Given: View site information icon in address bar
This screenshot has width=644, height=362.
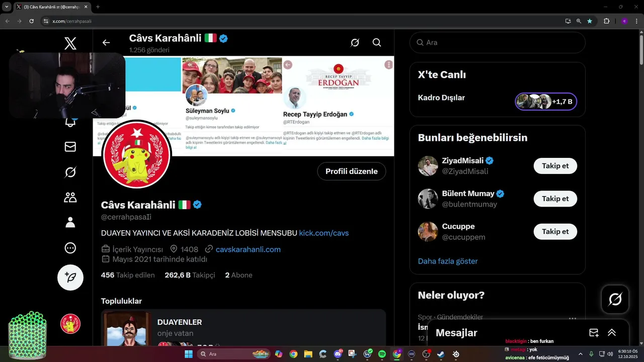Looking at the screenshot, I should 46,21.
